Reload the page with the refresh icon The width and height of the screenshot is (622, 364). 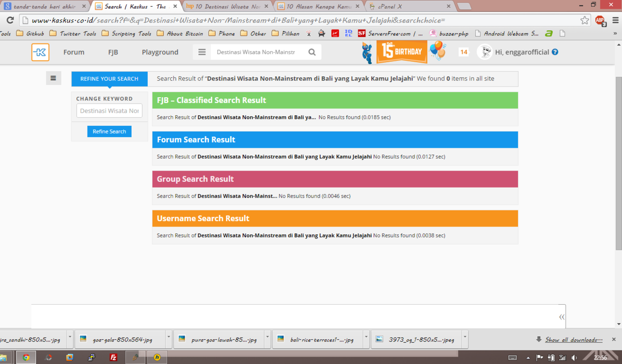10,20
